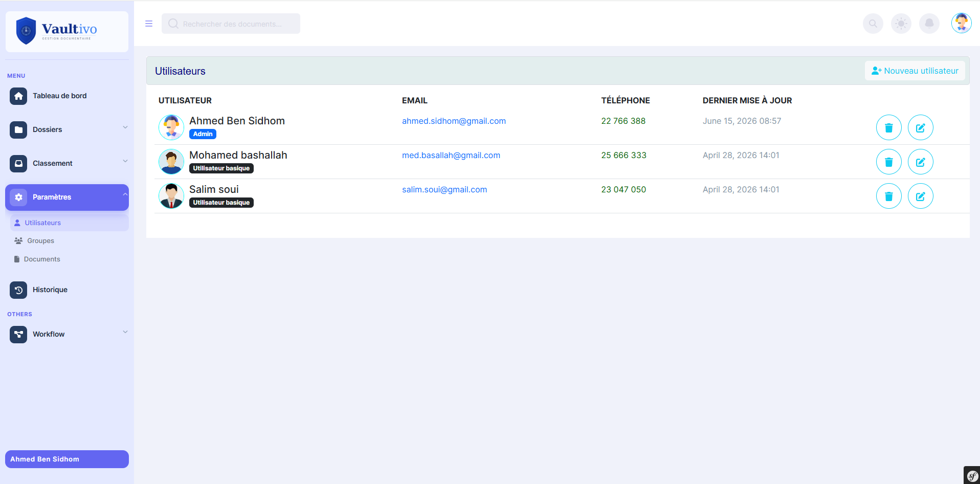Click the Utilisateur basique badge under Salim soui

click(x=221, y=203)
